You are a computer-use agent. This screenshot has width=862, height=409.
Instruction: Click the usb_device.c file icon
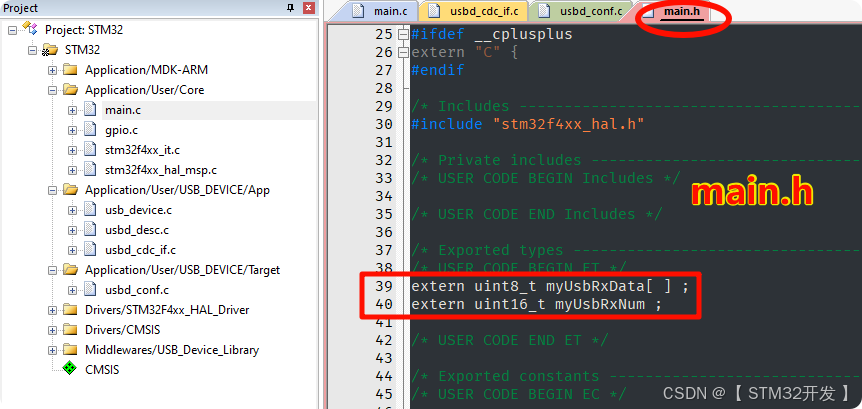point(90,210)
